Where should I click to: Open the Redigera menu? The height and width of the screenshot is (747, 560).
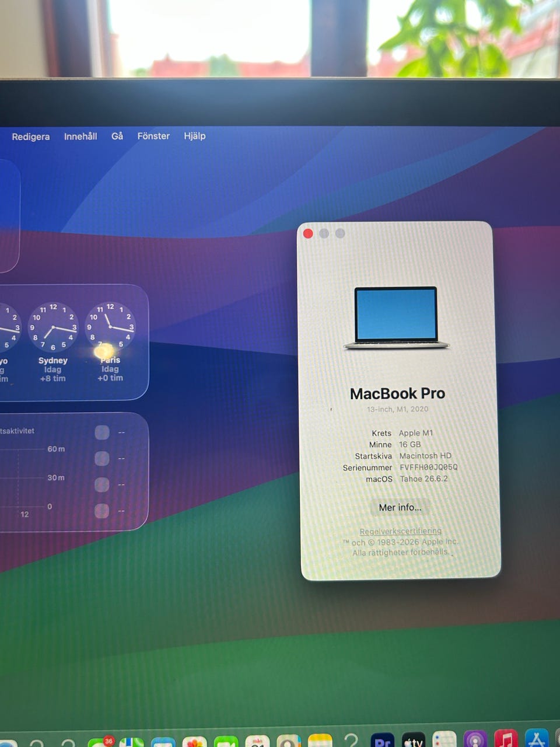[x=31, y=137]
